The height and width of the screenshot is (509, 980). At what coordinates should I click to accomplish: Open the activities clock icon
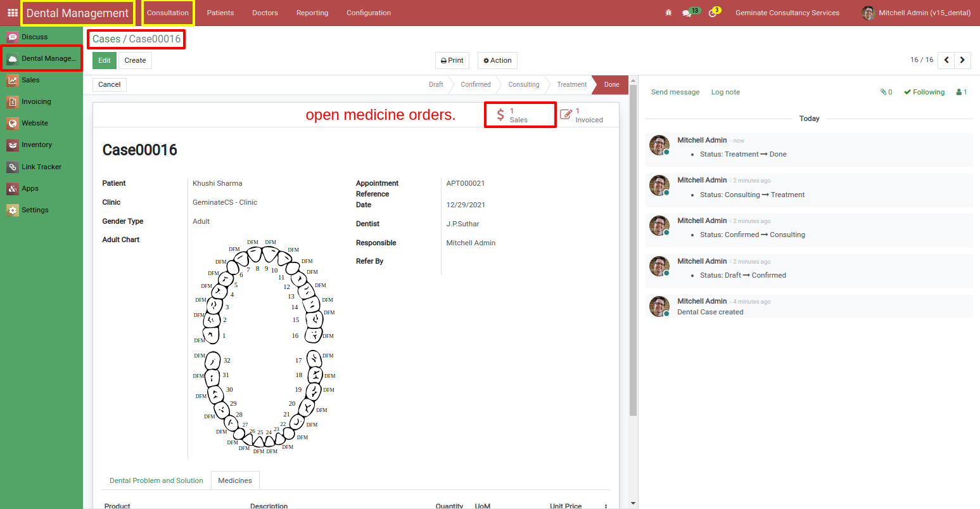tap(713, 12)
